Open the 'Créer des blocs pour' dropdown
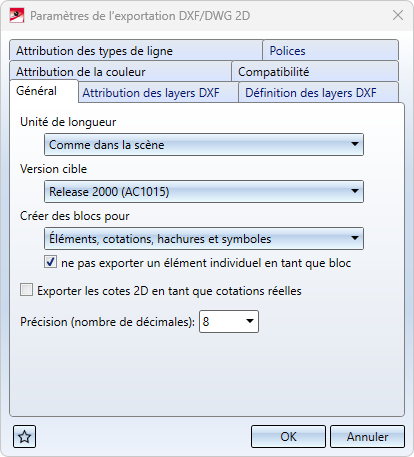Viewport: 414px width, 457px height. [x=204, y=239]
